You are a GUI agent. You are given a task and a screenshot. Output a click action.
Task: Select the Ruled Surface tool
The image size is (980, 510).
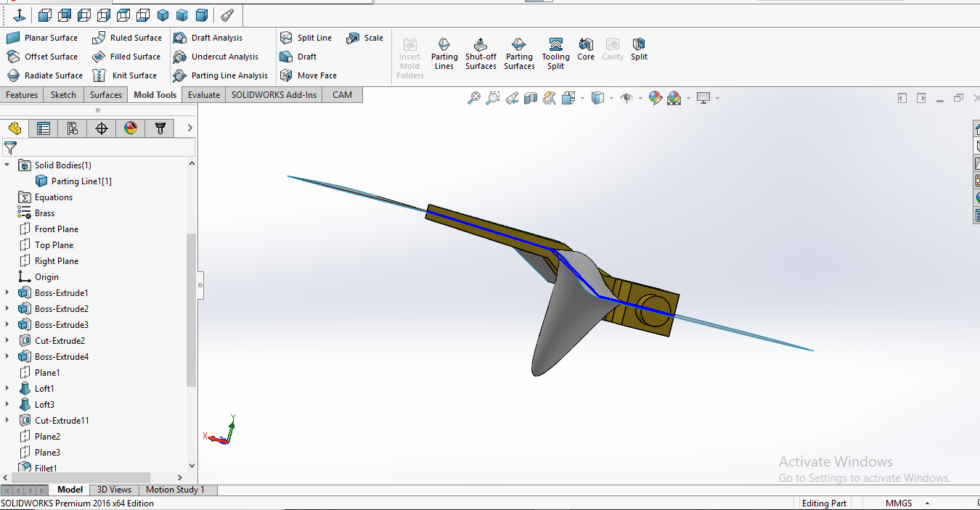click(127, 38)
